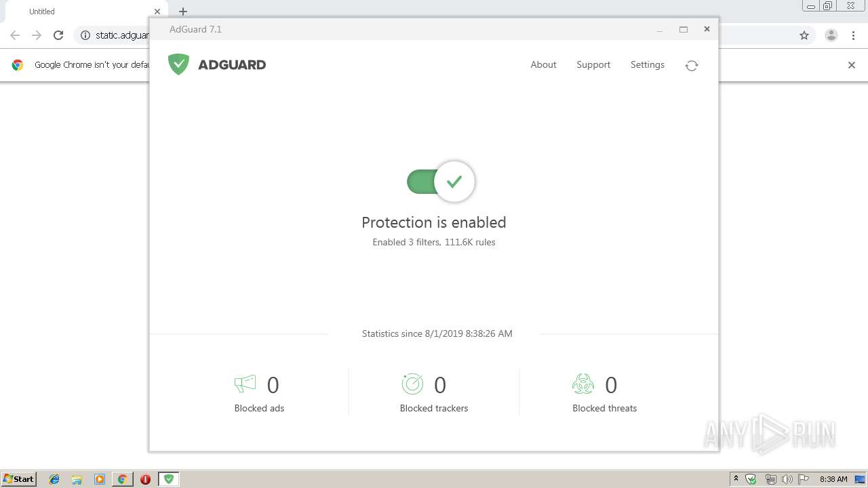Click the AdGuard shield logo

click(178, 64)
